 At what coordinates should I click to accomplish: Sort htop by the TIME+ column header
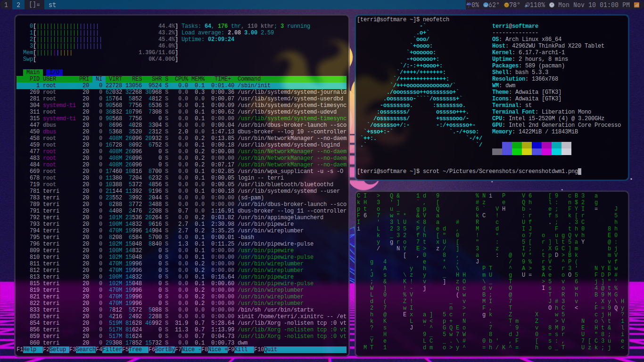(223, 79)
